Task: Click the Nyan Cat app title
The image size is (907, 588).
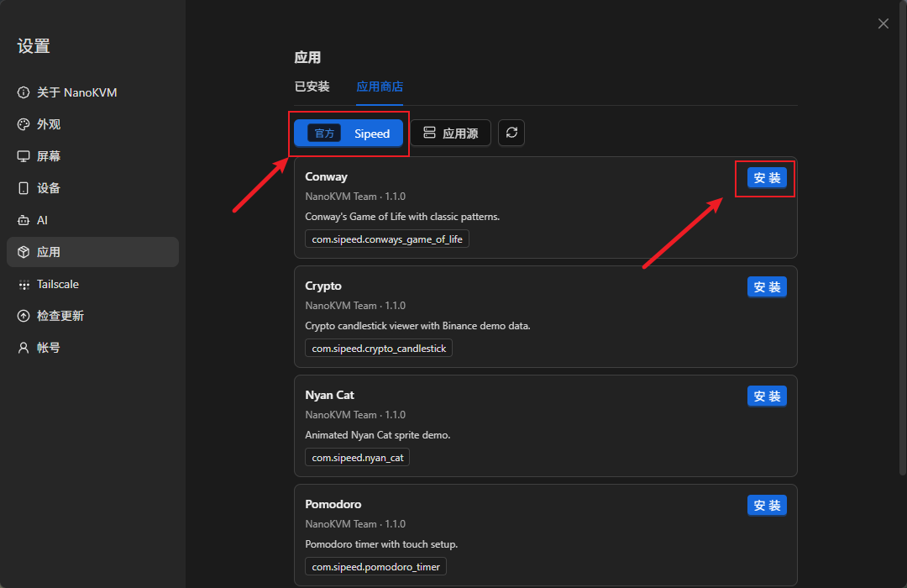Action: (x=330, y=396)
